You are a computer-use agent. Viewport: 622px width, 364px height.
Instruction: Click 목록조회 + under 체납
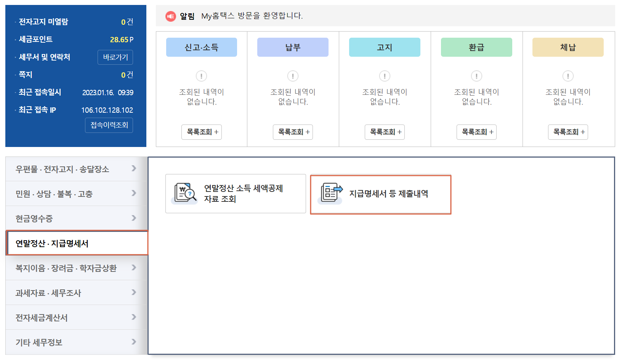coord(568,132)
